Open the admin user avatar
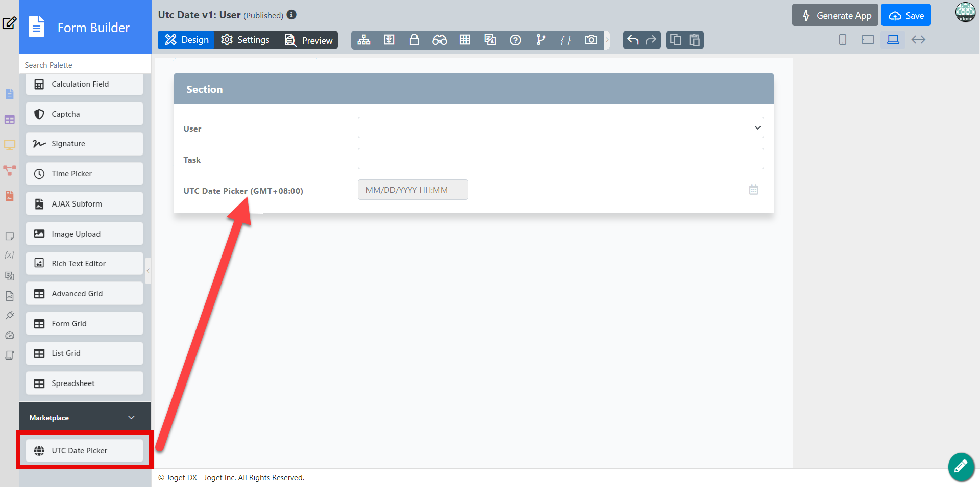Image resolution: width=980 pixels, height=487 pixels. click(965, 12)
